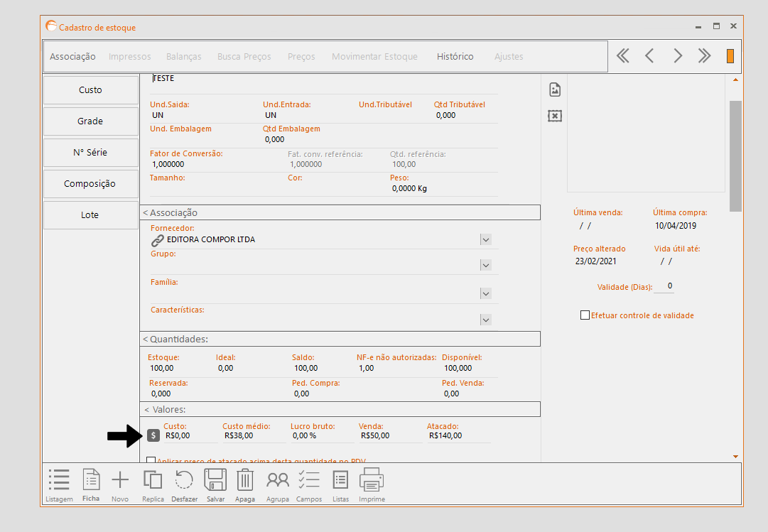Screen dimensions: 768x532
Task: Enable Efetuar controle de validade checkbox
Action: point(585,315)
